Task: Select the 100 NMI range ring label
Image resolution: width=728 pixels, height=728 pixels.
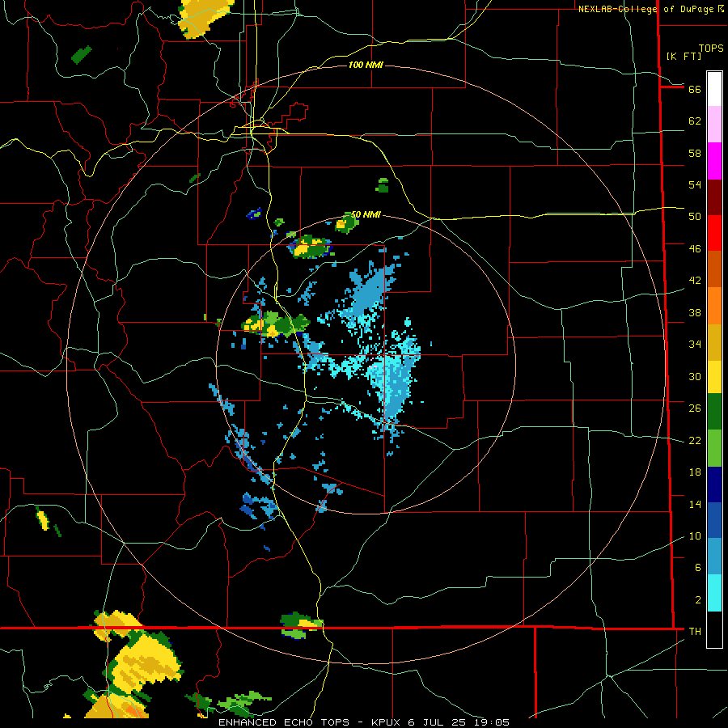Action: click(x=366, y=65)
